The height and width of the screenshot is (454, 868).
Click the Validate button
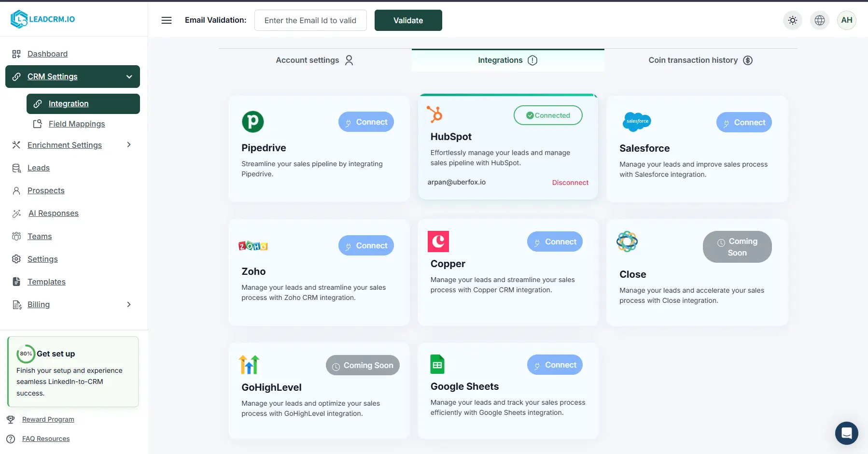pyautogui.click(x=408, y=20)
